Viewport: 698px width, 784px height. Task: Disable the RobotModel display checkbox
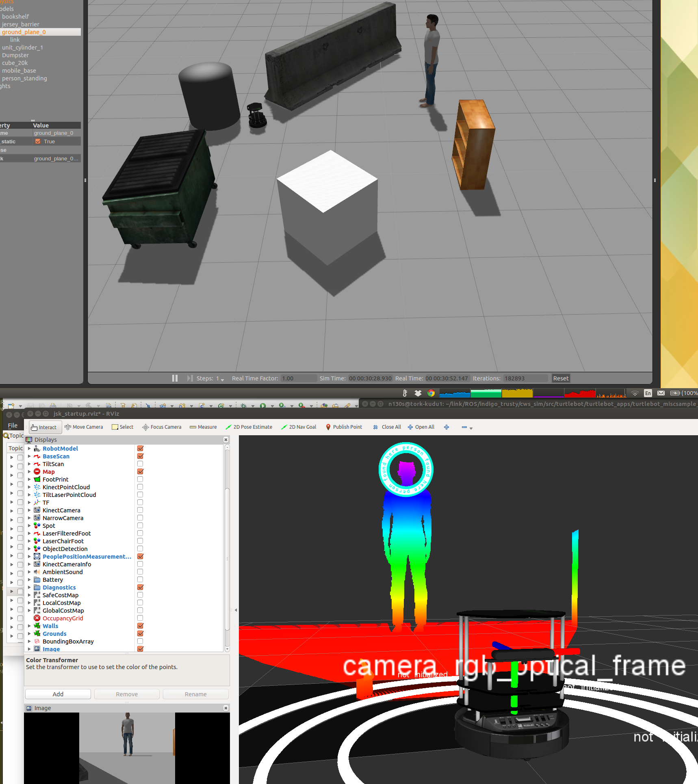coord(140,449)
